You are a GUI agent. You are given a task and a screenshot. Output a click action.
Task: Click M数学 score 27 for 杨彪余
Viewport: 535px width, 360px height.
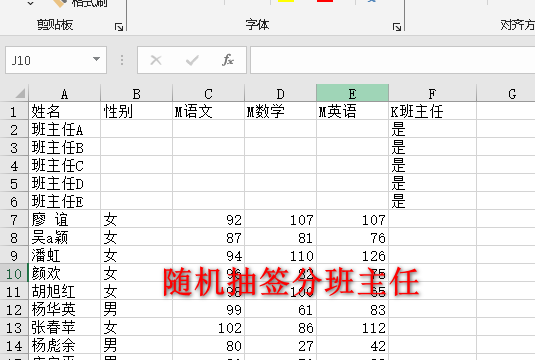[x=280, y=346]
